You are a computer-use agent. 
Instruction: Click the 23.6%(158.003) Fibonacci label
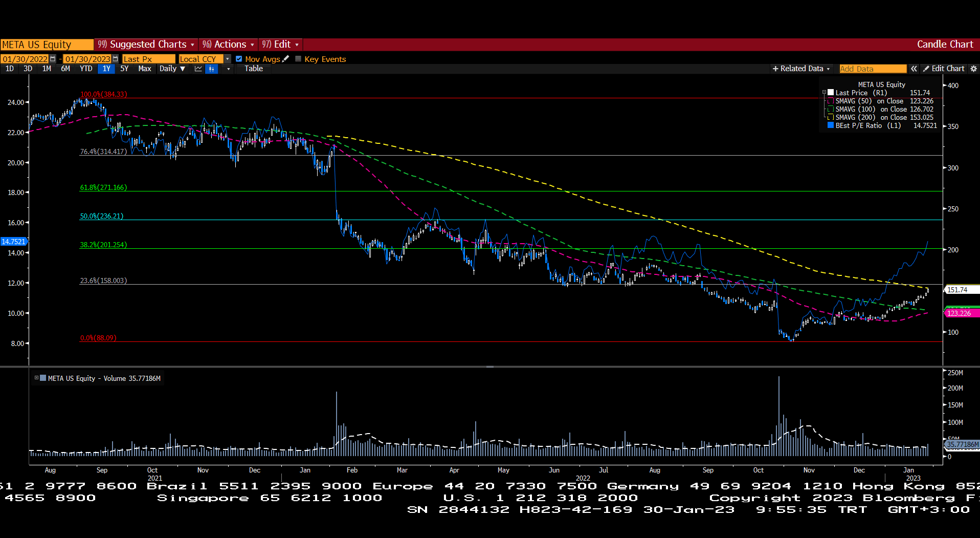coord(103,281)
